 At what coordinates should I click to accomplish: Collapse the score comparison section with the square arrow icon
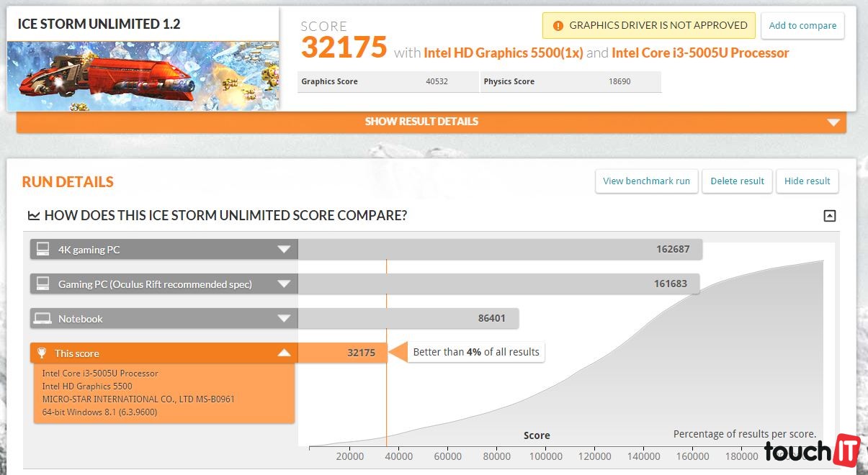(x=830, y=216)
